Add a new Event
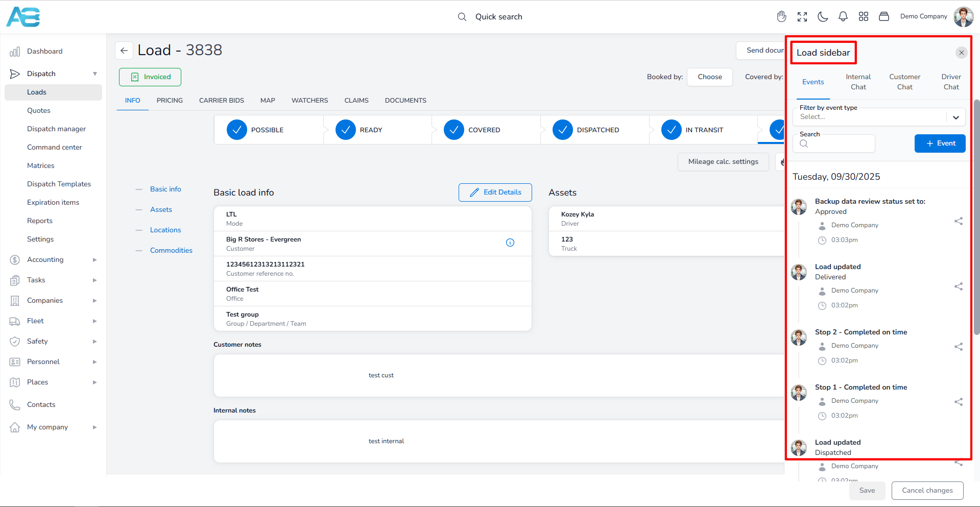This screenshot has height=507, width=980. pyautogui.click(x=940, y=143)
